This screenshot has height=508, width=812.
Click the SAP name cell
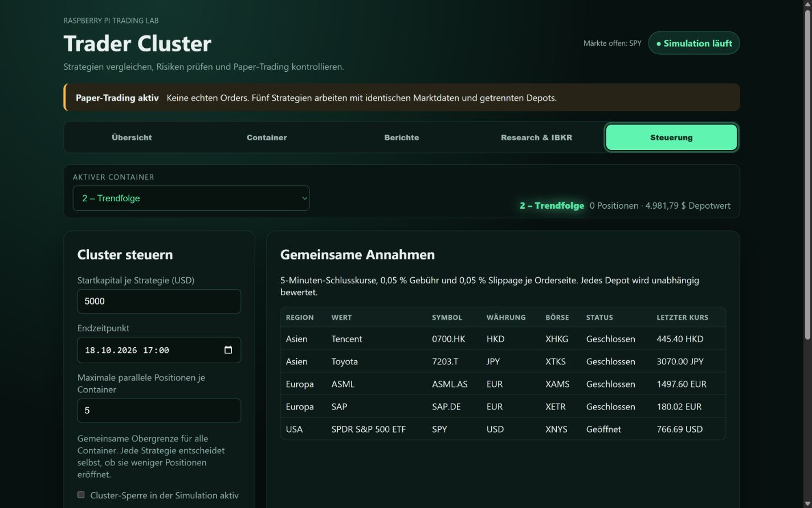339,407
